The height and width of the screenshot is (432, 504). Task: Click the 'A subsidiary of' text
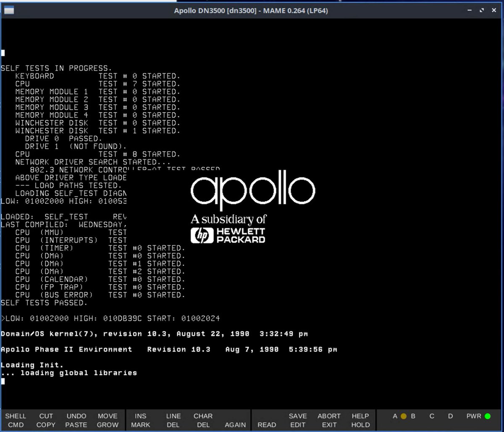coord(229,219)
